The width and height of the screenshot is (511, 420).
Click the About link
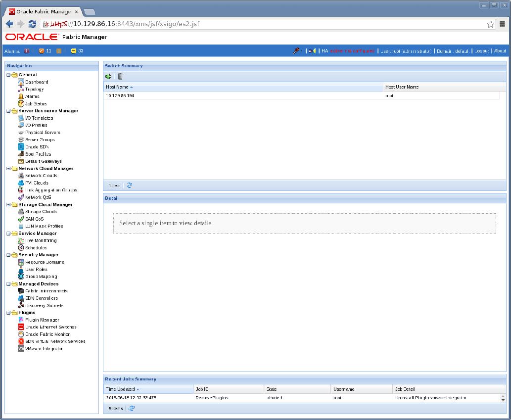pyautogui.click(x=500, y=51)
